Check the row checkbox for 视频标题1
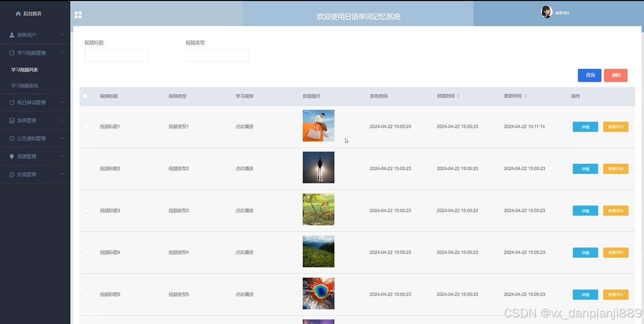Image resolution: width=644 pixels, height=324 pixels. click(86, 127)
